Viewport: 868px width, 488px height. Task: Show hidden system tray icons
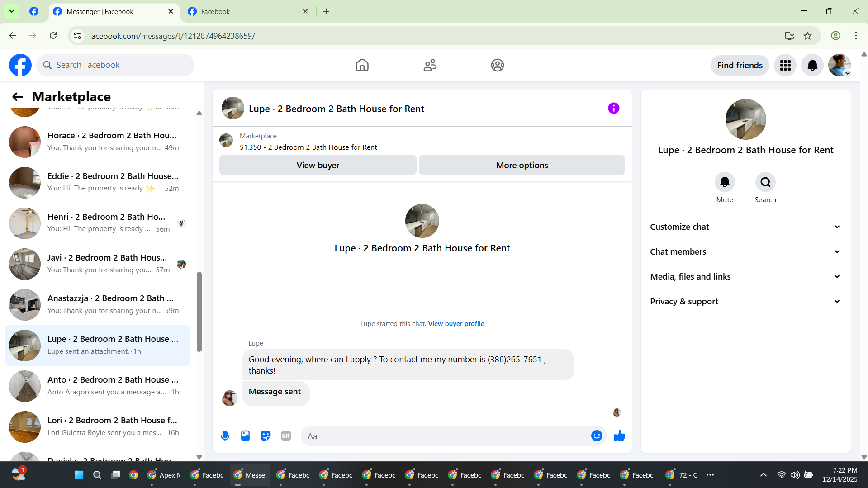click(763, 475)
